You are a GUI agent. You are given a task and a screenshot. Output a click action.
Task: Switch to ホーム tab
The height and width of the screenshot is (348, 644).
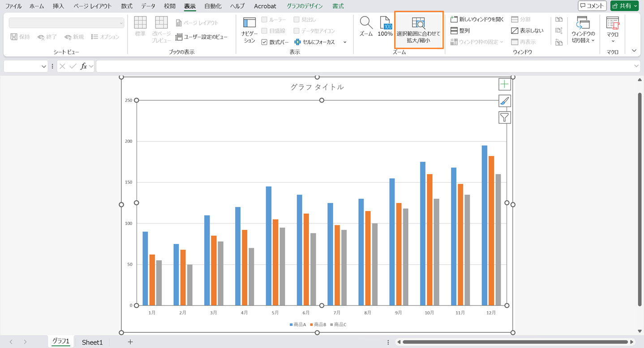point(37,6)
